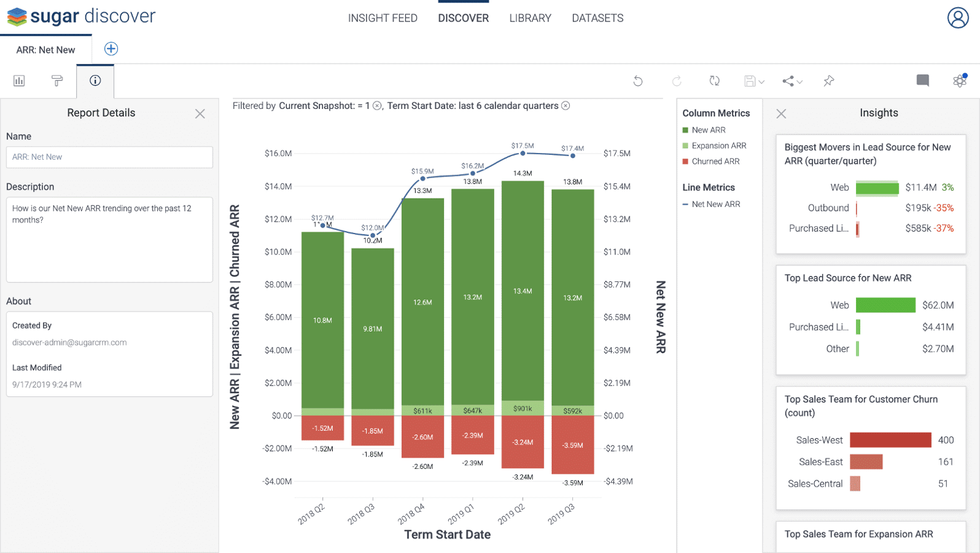Click the Term Start Date axis title

coord(447,535)
